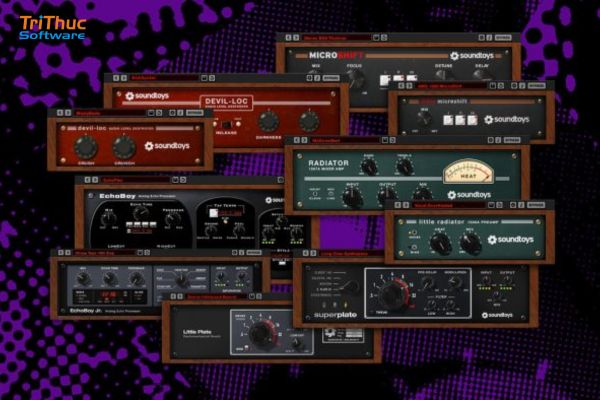Open the preset name dropdown in EchoBoy window
600x400 pixels.
(135, 180)
